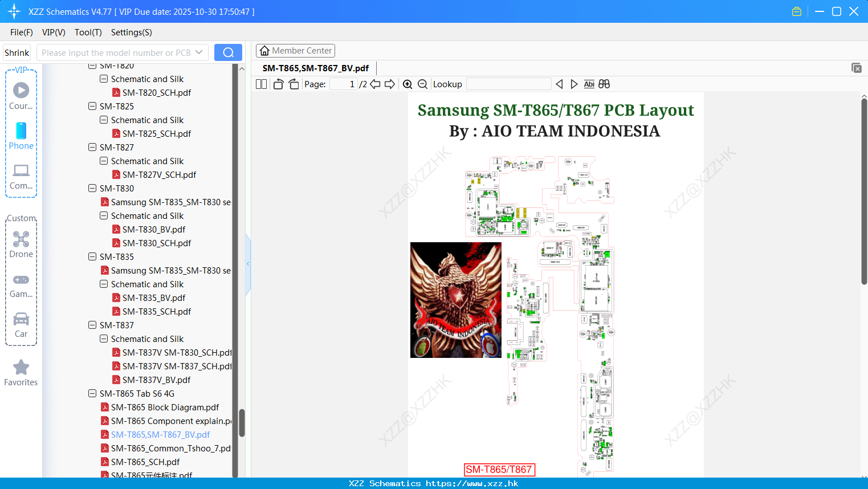Screen dimensions: 868x489
Task: Open Favorites star
Action: pos(21,373)
